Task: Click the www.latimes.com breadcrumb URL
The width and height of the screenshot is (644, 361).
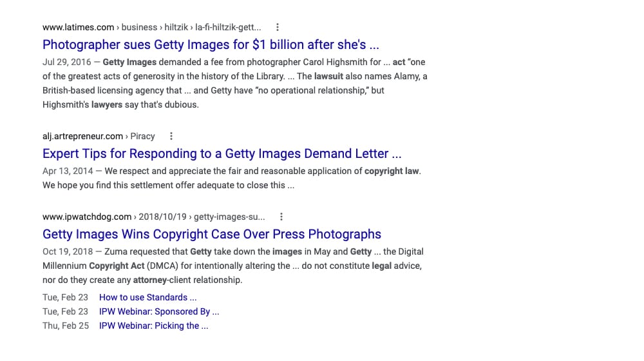Action: [151, 27]
